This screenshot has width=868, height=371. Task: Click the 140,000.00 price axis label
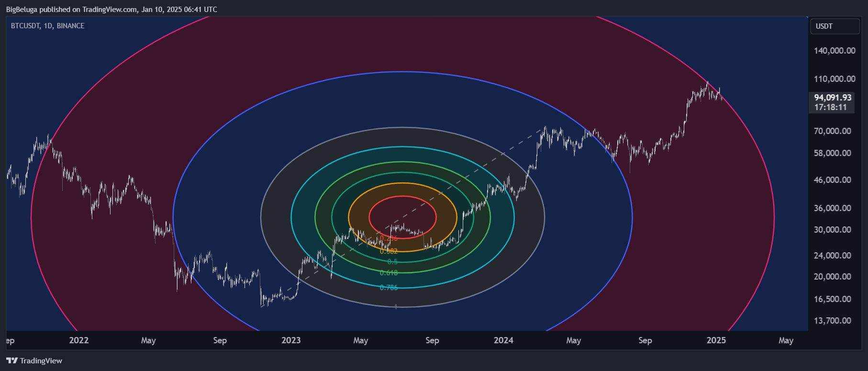[x=835, y=51]
